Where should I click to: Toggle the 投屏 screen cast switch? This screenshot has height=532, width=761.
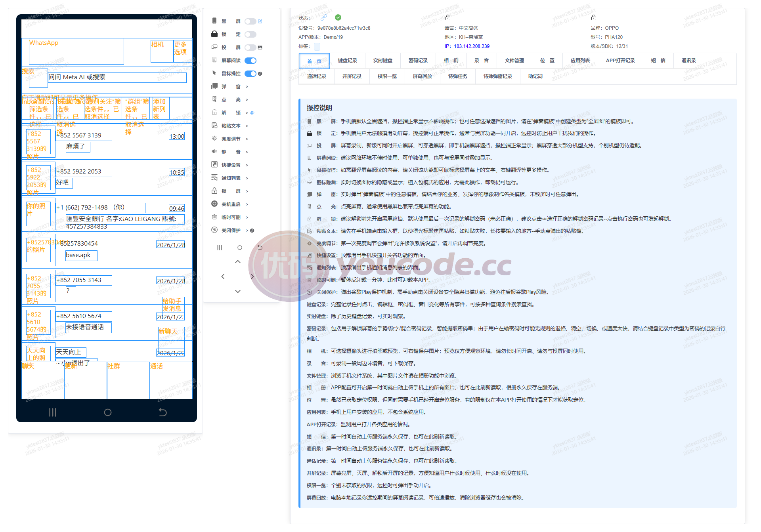tap(250, 48)
